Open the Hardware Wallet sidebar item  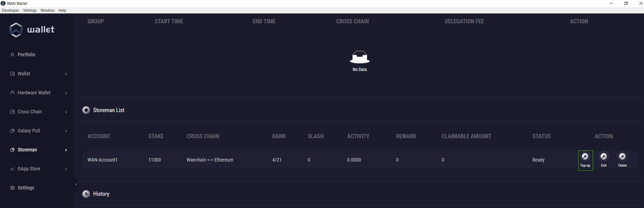[x=34, y=93]
